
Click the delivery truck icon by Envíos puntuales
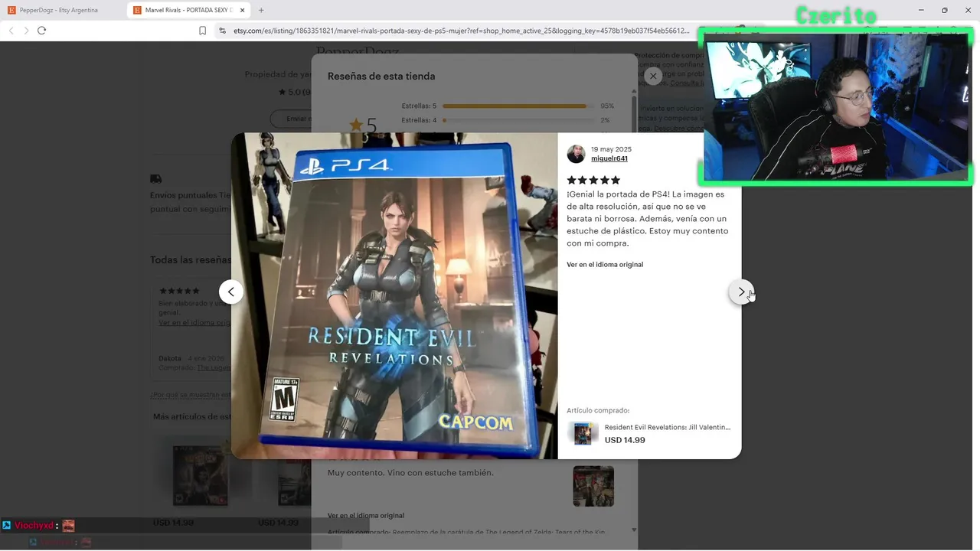155,178
